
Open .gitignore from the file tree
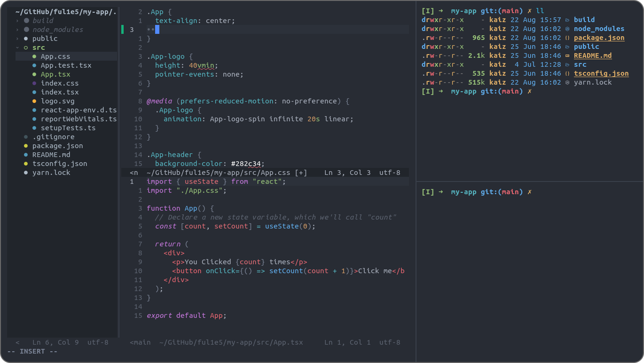tap(53, 137)
